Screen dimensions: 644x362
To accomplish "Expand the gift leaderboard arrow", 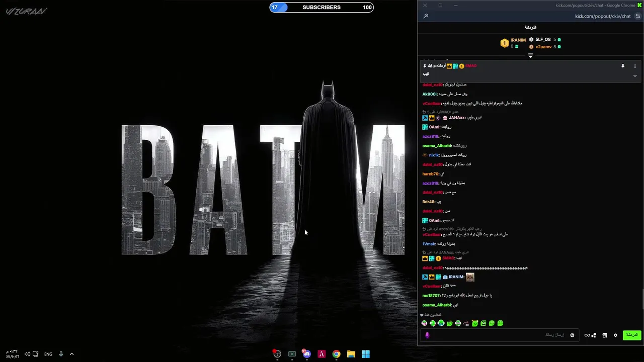I will click(530, 56).
